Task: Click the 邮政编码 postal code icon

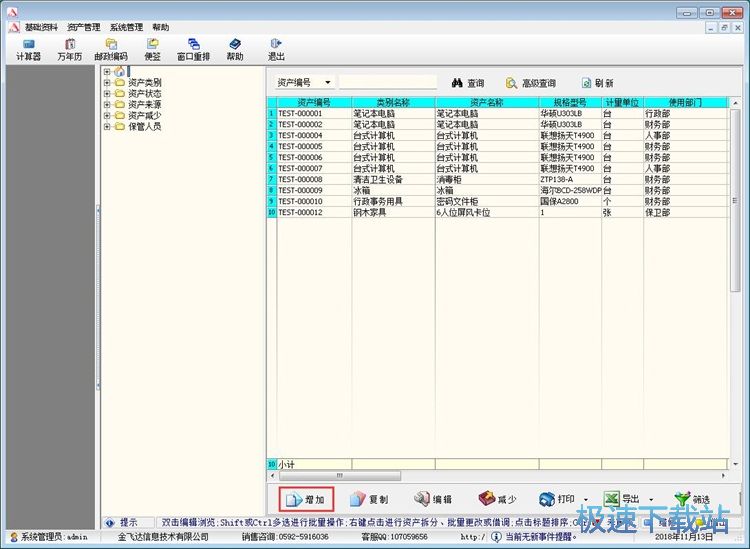Action: [x=111, y=49]
